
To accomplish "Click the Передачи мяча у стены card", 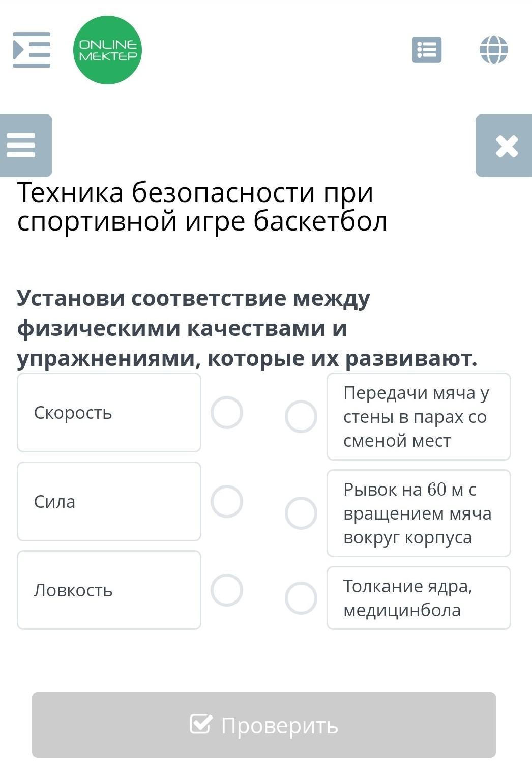I will [x=418, y=416].
